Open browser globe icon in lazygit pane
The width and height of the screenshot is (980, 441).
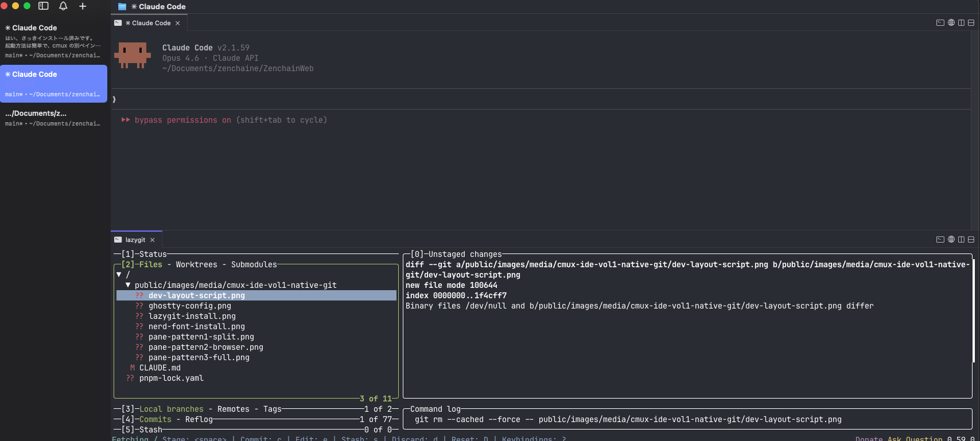pyautogui.click(x=951, y=240)
